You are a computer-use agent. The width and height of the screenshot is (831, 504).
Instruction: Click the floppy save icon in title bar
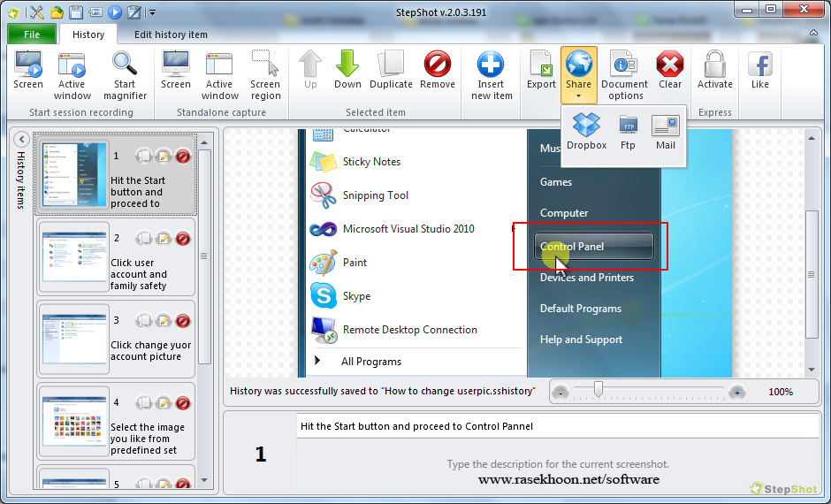[x=76, y=11]
